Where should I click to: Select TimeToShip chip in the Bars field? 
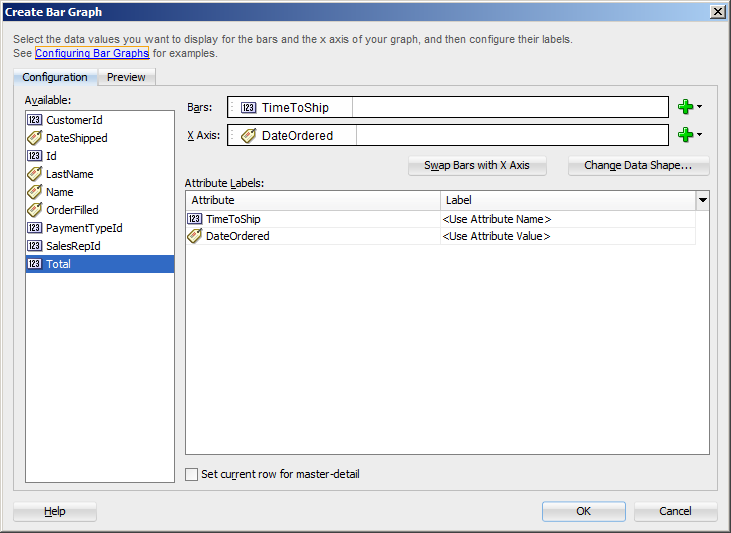[x=291, y=108]
